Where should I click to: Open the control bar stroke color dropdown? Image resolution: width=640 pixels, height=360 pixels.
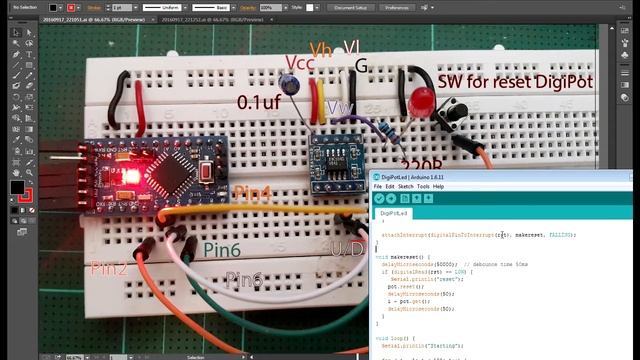78,8
